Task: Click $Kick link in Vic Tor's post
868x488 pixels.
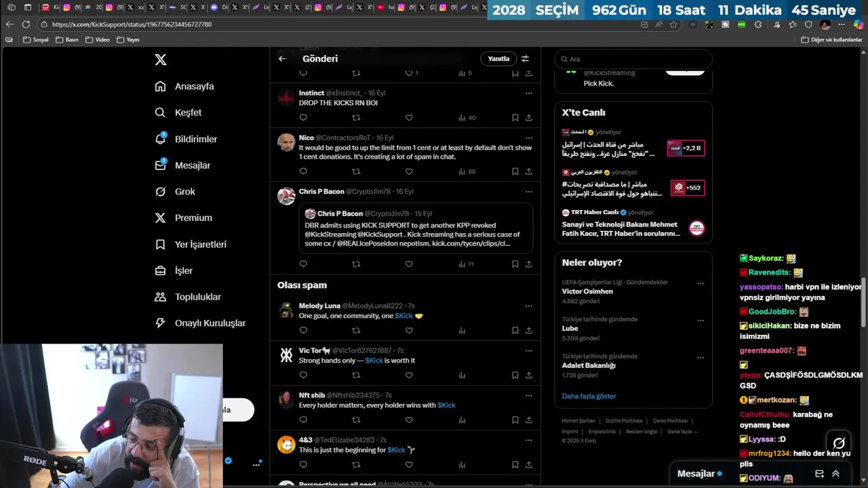Action: 374,361
